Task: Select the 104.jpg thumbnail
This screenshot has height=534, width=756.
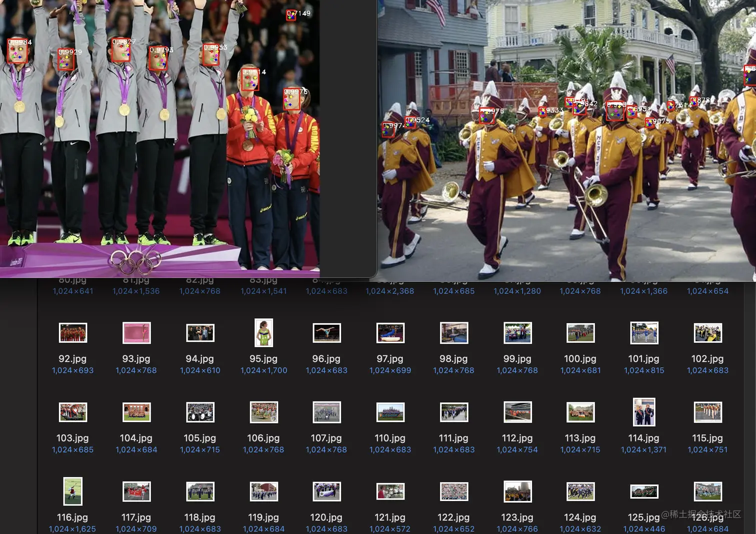Action: (x=136, y=412)
